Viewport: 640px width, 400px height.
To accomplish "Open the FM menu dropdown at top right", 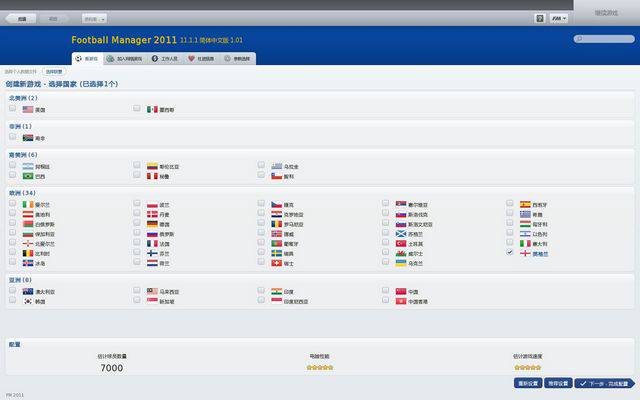I will (558, 18).
